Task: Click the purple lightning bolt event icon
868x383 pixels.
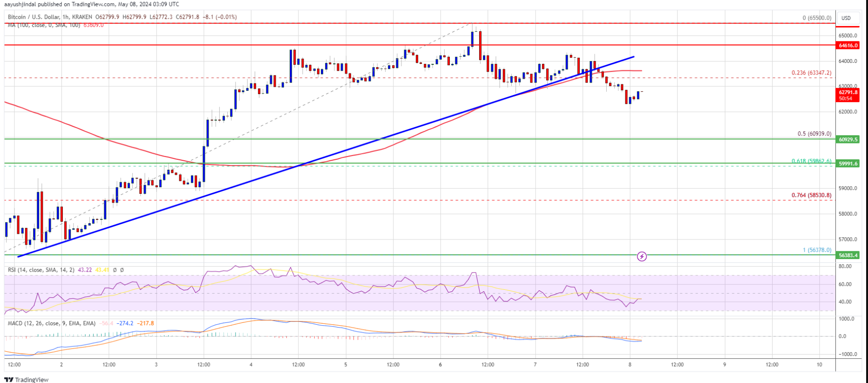Action: tap(642, 256)
